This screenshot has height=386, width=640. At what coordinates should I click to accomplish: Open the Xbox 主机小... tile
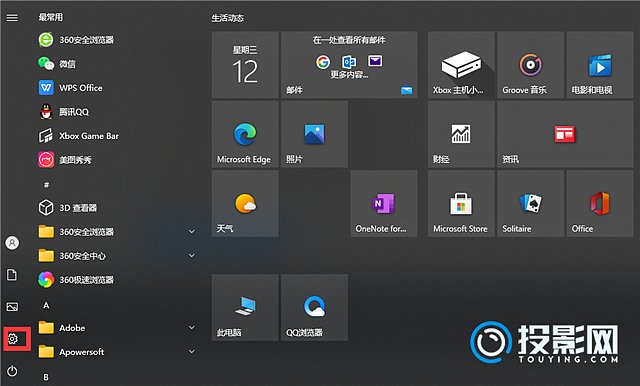(x=461, y=65)
